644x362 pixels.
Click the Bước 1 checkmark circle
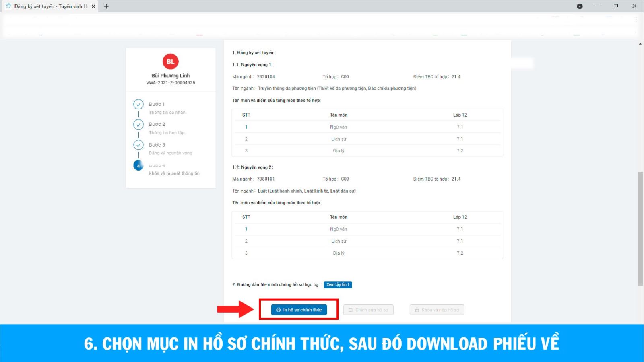click(138, 105)
